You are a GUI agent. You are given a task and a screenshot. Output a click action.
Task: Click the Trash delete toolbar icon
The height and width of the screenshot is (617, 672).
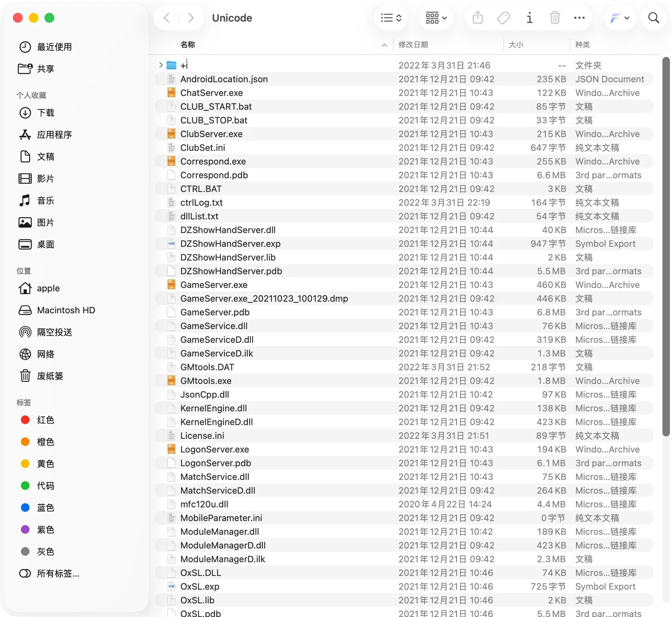[x=555, y=17]
